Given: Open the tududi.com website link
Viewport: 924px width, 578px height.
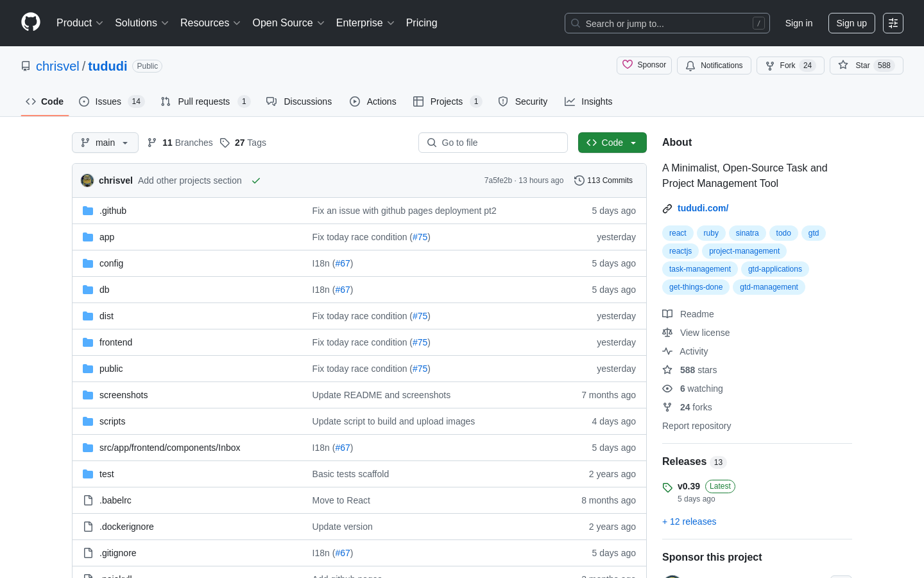Looking at the screenshot, I should pyautogui.click(x=703, y=208).
